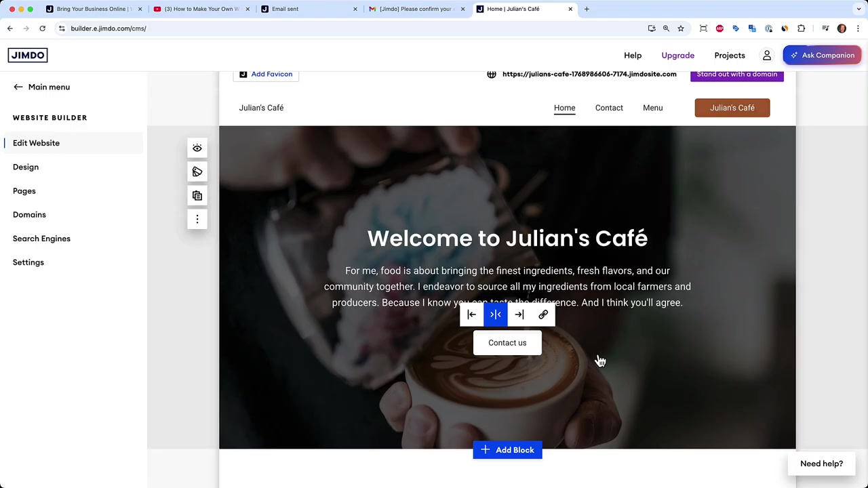
Task: Open Design in the sidebar
Action: click(26, 167)
